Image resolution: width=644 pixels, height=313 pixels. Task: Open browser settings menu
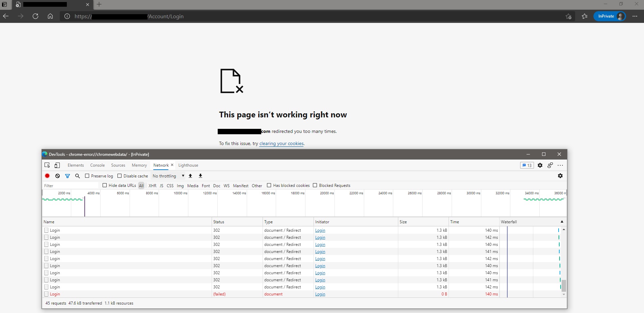pyautogui.click(x=635, y=16)
